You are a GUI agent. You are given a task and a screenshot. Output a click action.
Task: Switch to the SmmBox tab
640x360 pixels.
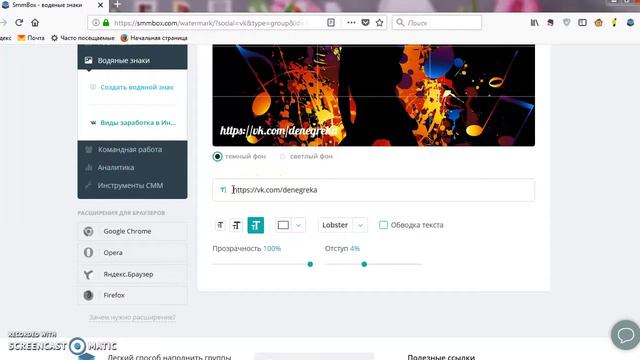(x=53, y=5)
